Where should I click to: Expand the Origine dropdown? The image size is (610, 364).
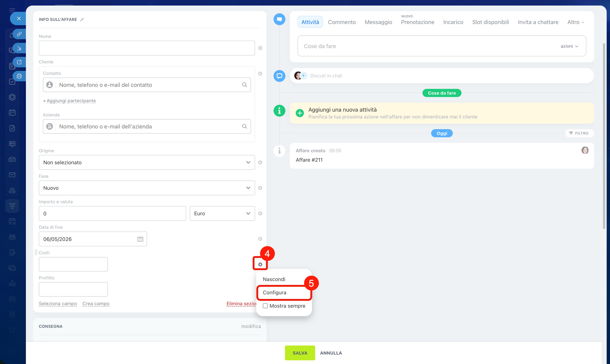(x=146, y=162)
